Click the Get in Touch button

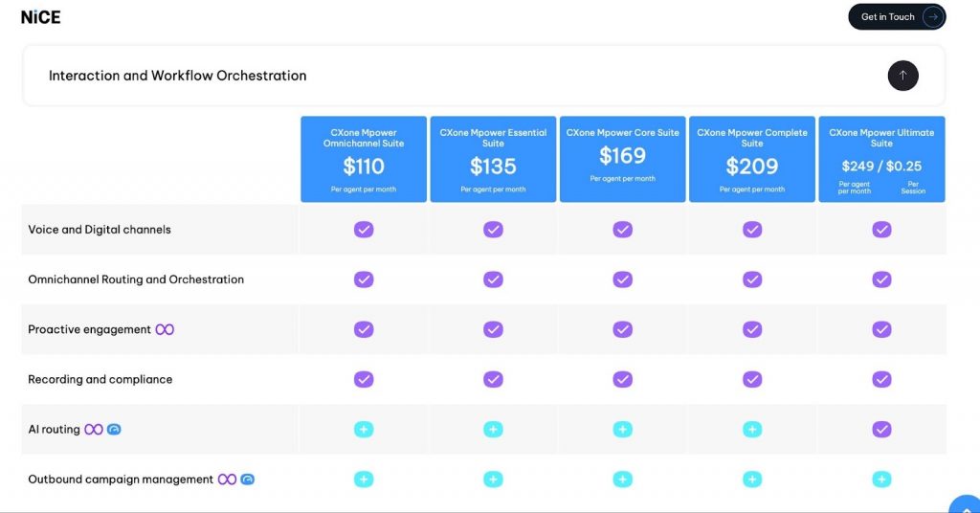click(x=896, y=16)
